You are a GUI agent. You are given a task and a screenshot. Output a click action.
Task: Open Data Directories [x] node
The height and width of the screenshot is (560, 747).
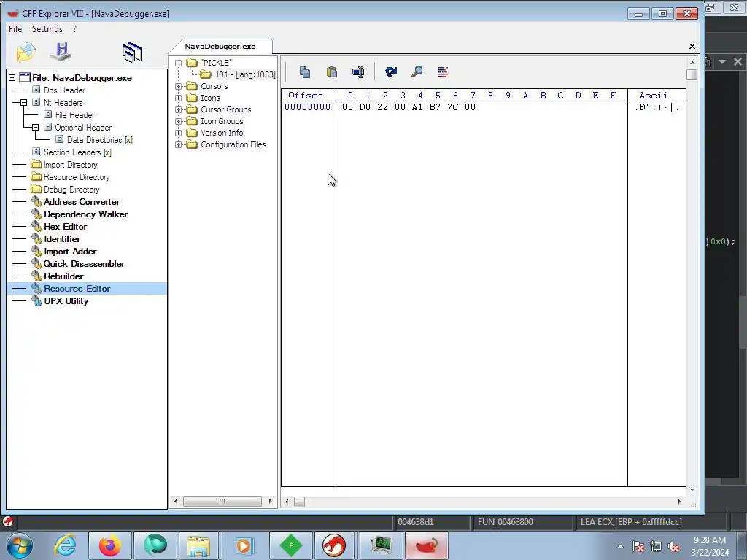[x=99, y=140]
